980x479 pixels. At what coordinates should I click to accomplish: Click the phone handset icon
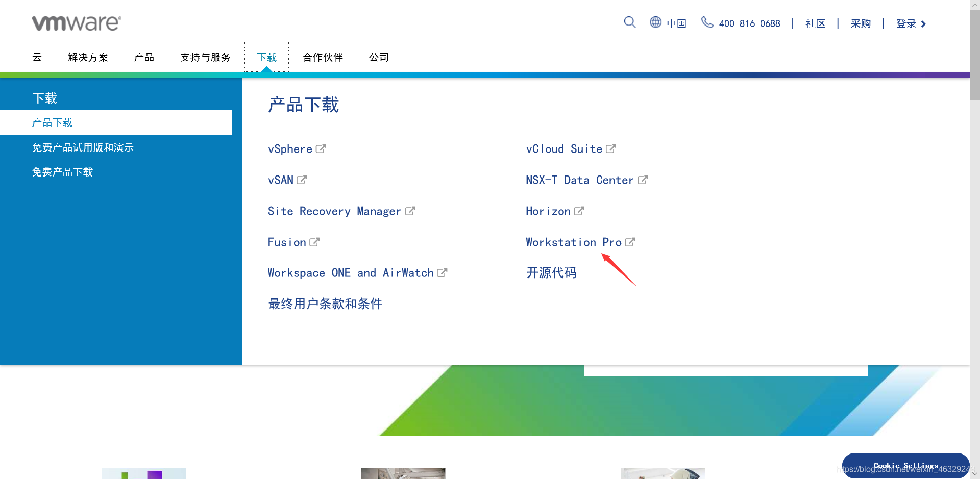[x=707, y=22]
